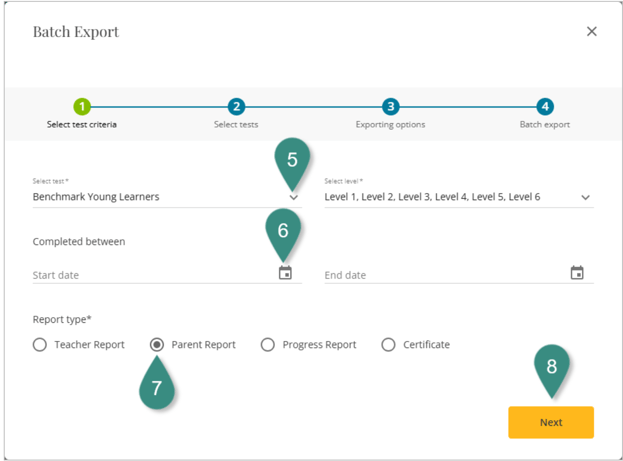Choose the Progress Report option
Screen dimensions: 623x461
[x=268, y=345]
